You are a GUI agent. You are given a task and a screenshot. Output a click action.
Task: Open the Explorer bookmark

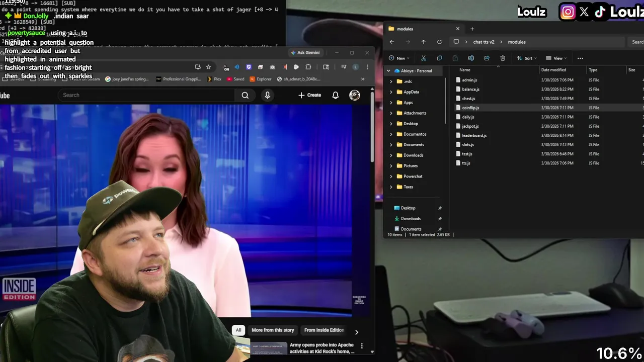pyautogui.click(x=261, y=79)
